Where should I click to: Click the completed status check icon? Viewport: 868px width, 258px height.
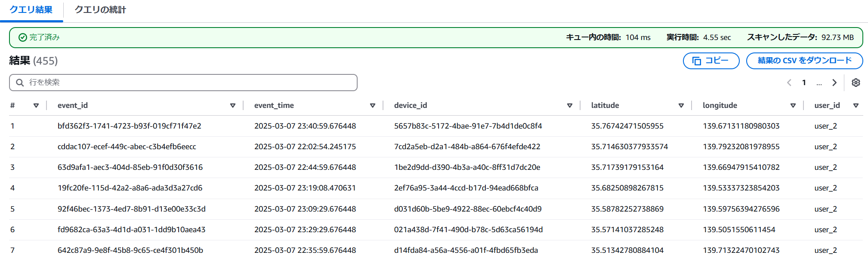click(23, 37)
